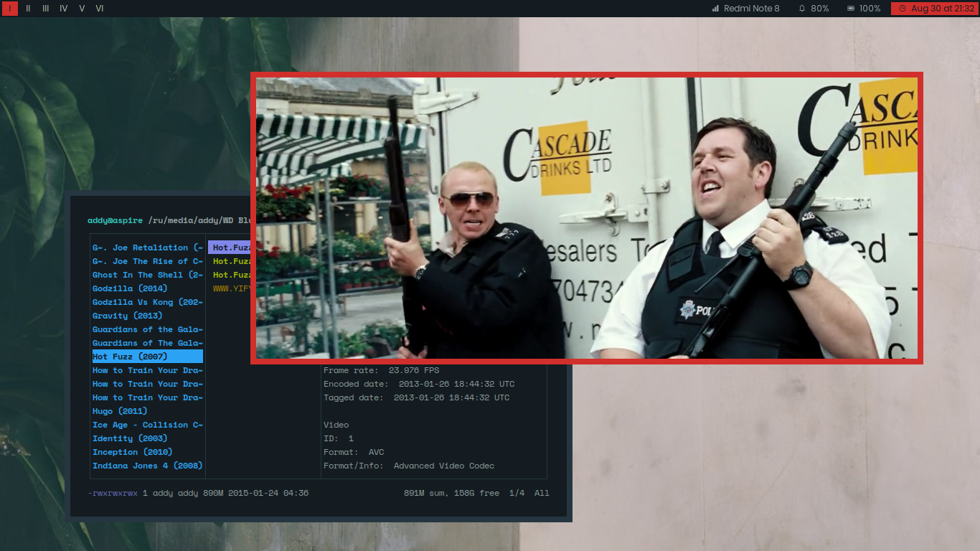The height and width of the screenshot is (551, 980).
Task: Open the Gravity (2013) folder
Action: [127, 316]
